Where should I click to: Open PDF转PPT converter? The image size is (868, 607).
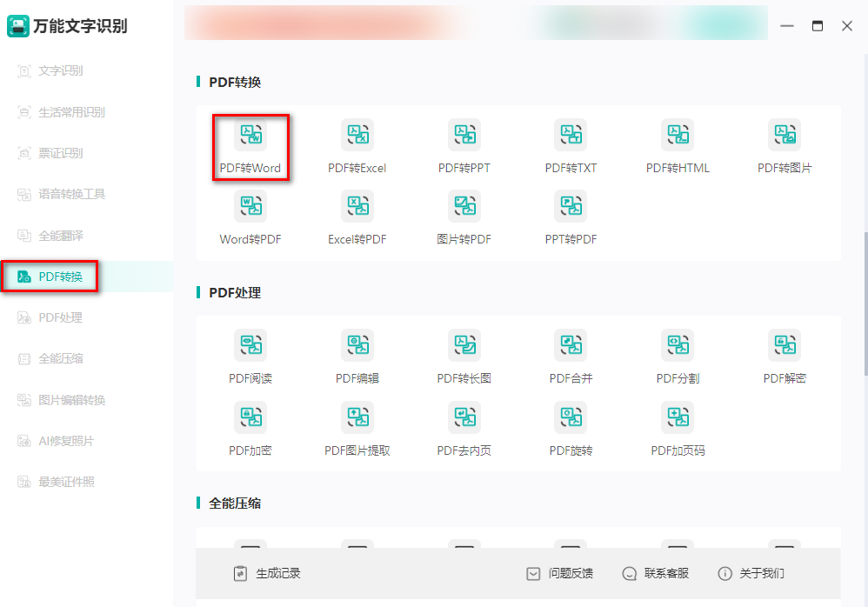(464, 146)
